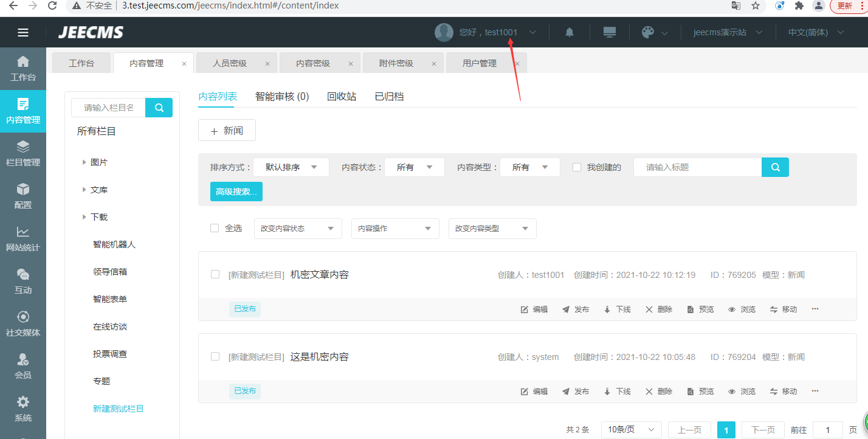Open the jeecms演示站 site dropdown
868x439 pixels.
coord(728,32)
